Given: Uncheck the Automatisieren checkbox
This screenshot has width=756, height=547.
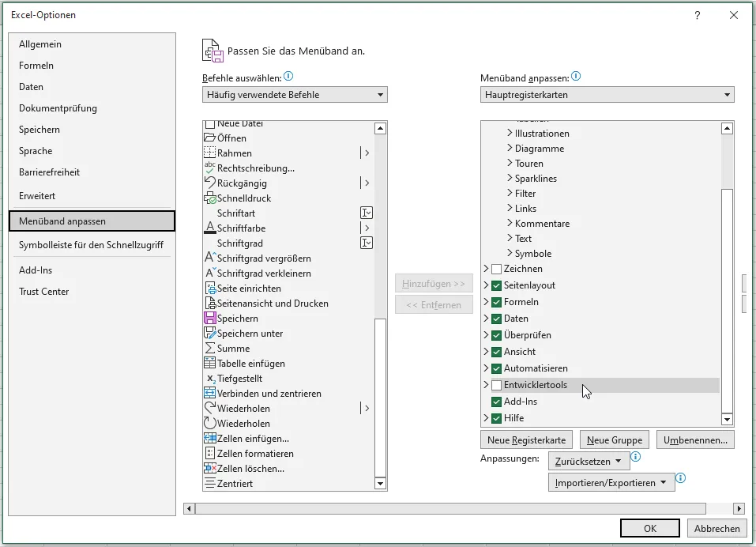Looking at the screenshot, I should pos(496,368).
